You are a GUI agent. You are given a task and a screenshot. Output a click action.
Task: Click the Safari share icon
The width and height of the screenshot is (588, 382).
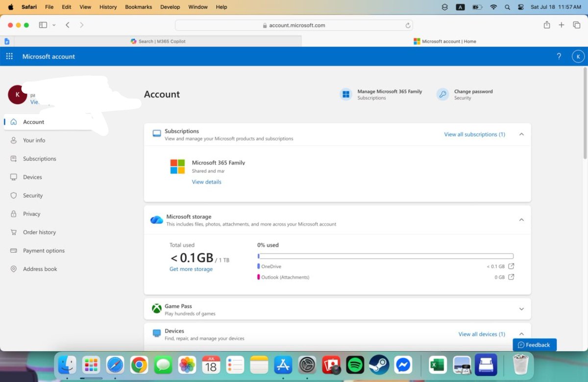[547, 25]
